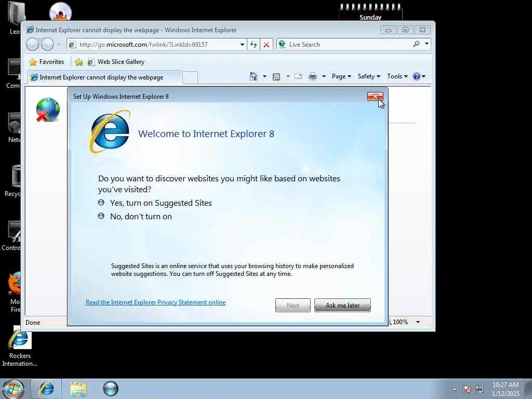Expand the search provider dropdown arrow

(427, 44)
